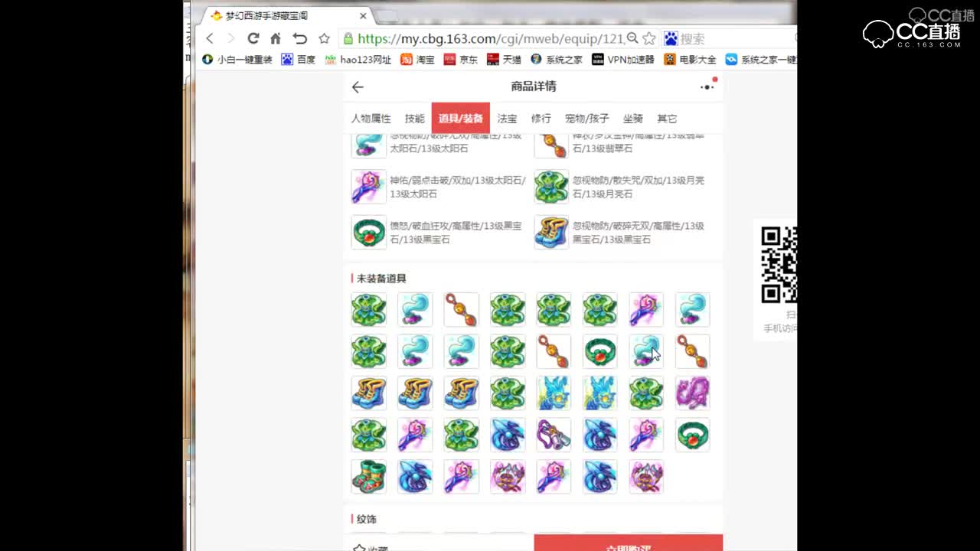This screenshot has height=551, width=980.
Task: Open the pink wand icon beside 神佑/弱点击破
Action: (x=368, y=187)
